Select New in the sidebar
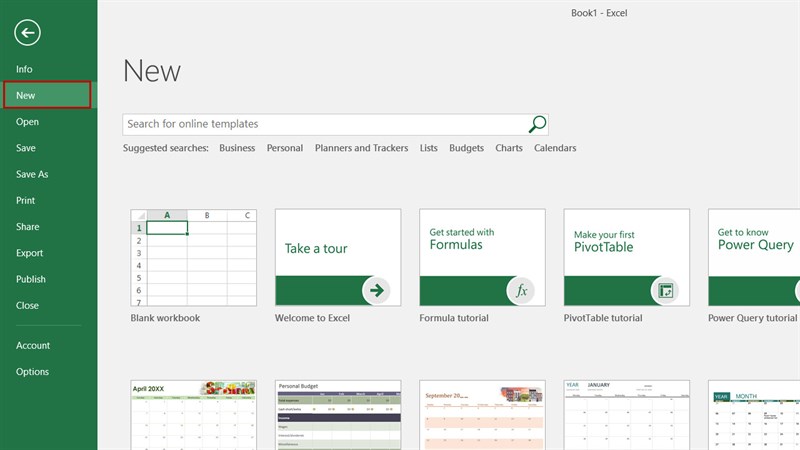Image resolution: width=800 pixels, height=450 pixels. click(x=47, y=95)
